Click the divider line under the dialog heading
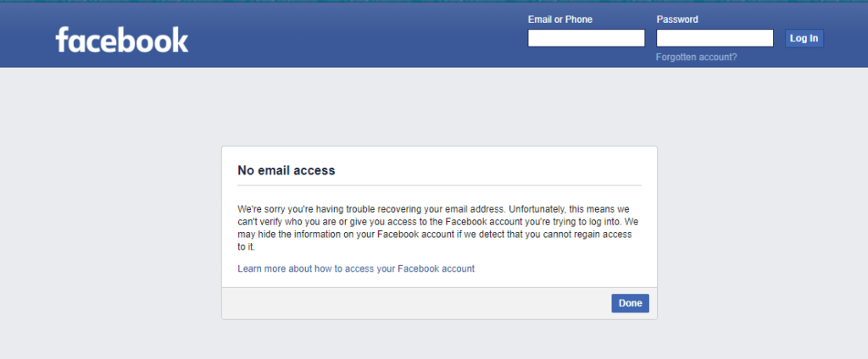 pyautogui.click(x=439, y=185)
